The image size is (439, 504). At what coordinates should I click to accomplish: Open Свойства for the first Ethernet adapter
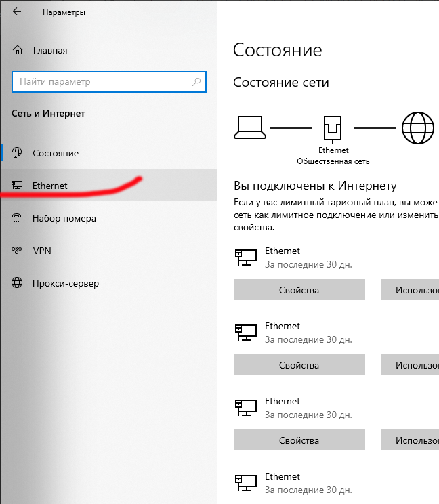click(x=299, y=290)
